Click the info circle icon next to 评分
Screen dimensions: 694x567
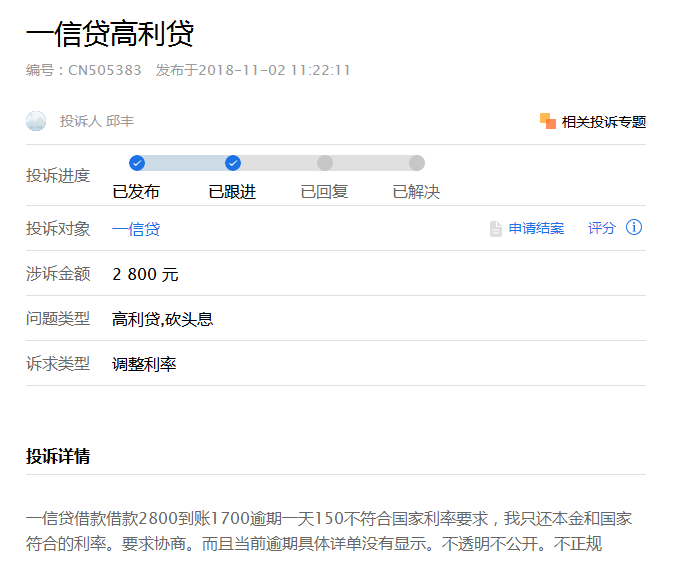[633, 228]
